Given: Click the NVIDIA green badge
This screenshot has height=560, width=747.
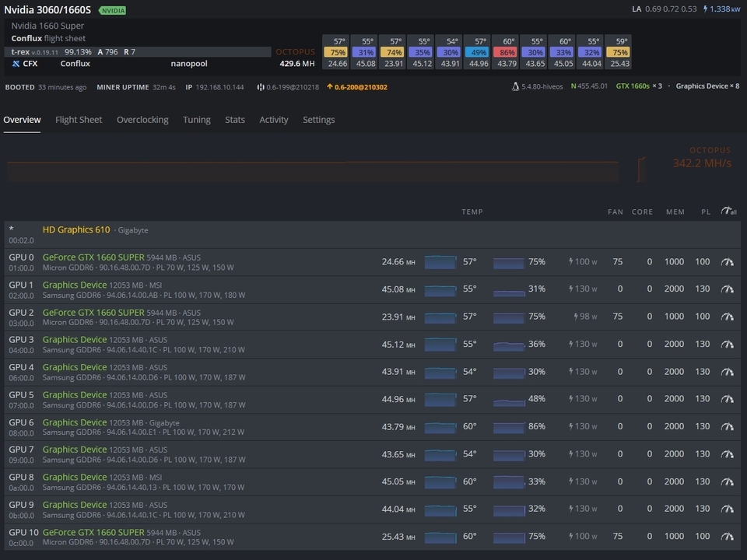Looking at the screenshot, I should pyautogui.click(x=112, y=10).
